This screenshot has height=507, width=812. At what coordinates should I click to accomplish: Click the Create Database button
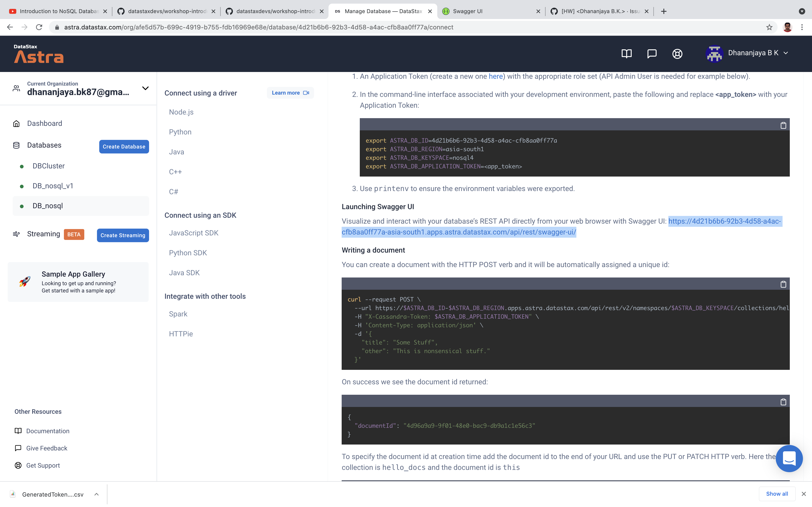click(x=123, y=146)
